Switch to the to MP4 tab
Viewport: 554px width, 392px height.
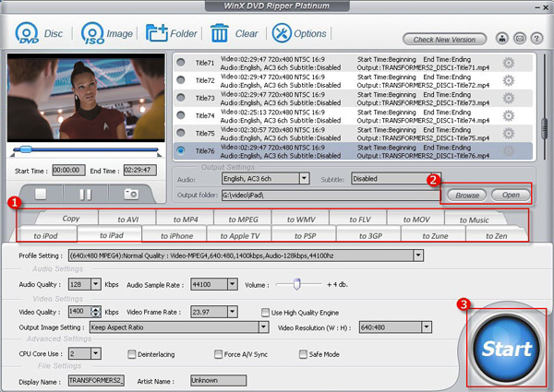pos(186,220)
